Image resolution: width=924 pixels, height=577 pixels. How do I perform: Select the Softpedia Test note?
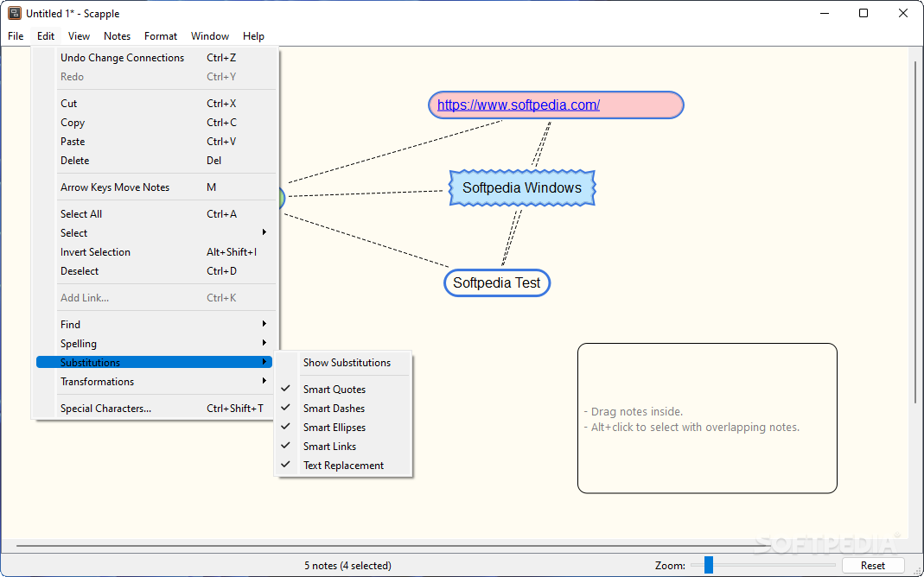pyautogui.click(x=497, y=282)
